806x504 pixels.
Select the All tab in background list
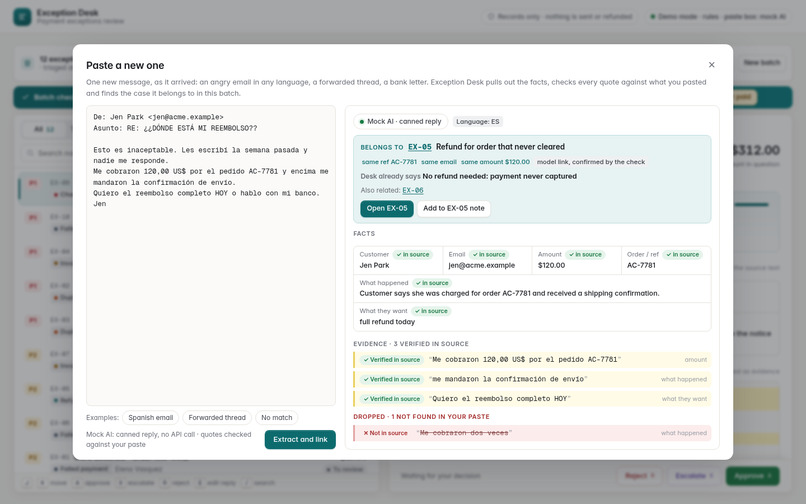43,129
